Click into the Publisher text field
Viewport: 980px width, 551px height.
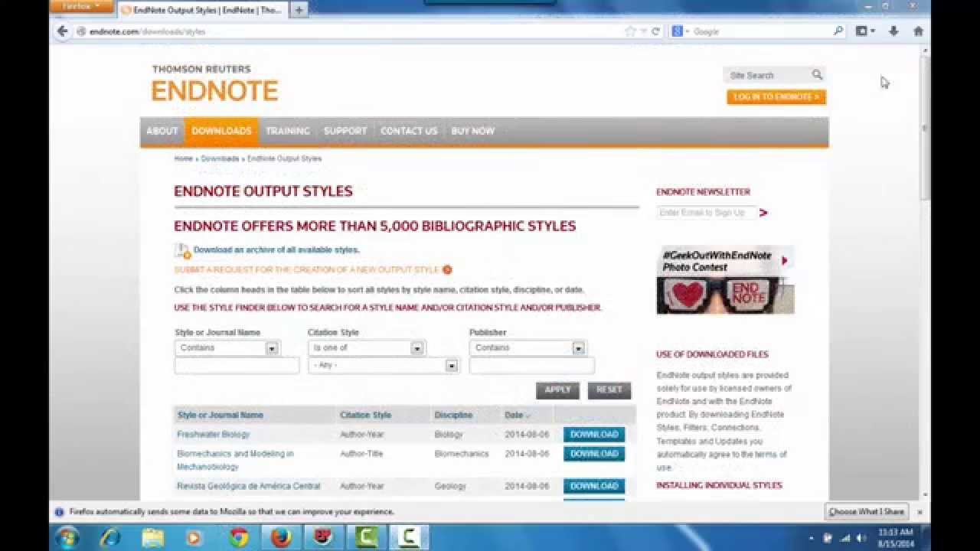click(x=531, y=366)
